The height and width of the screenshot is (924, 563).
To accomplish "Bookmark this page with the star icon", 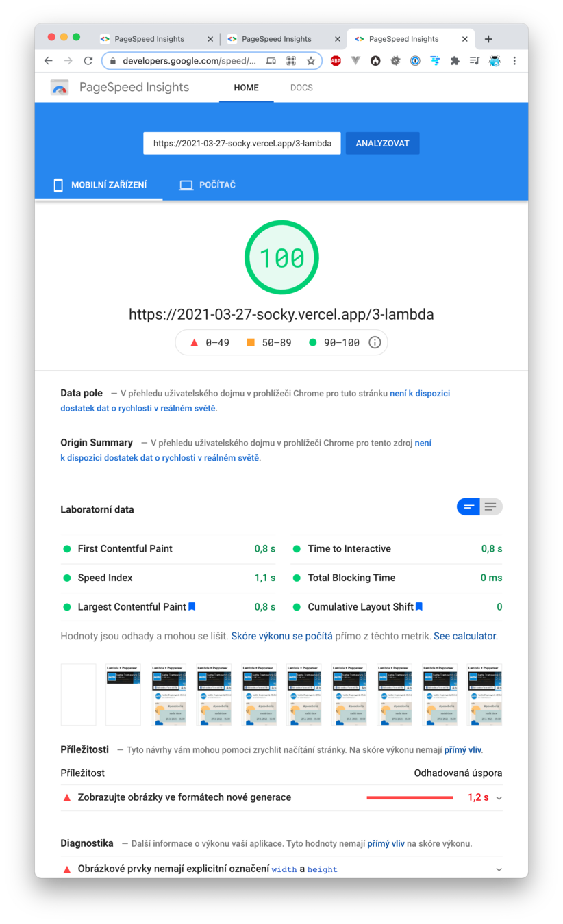I will click(x=310, y=61).
